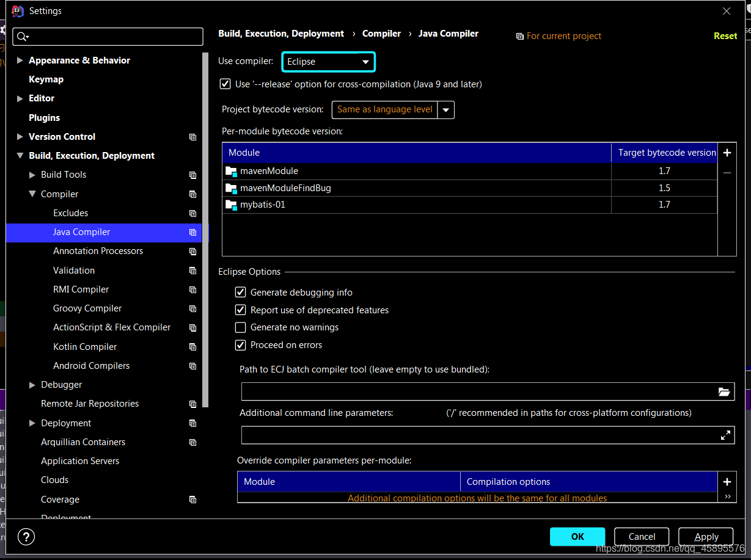
Task: Click the project-scope icon beside Annotation Processors
Action: tap(193, 251)
